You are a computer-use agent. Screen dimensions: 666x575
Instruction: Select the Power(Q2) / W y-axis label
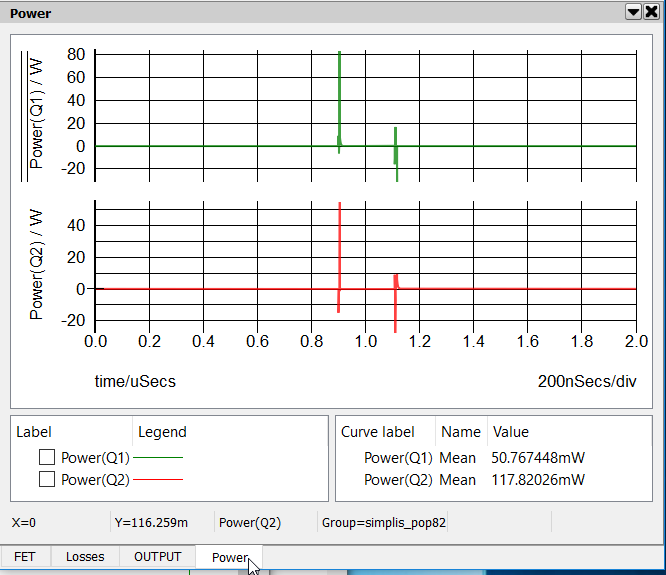[37, 263]
